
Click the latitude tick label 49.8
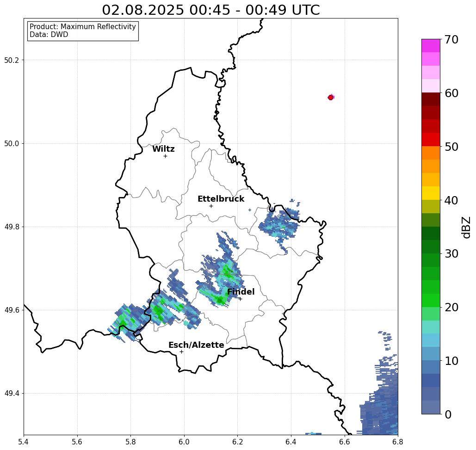(12, 227)
